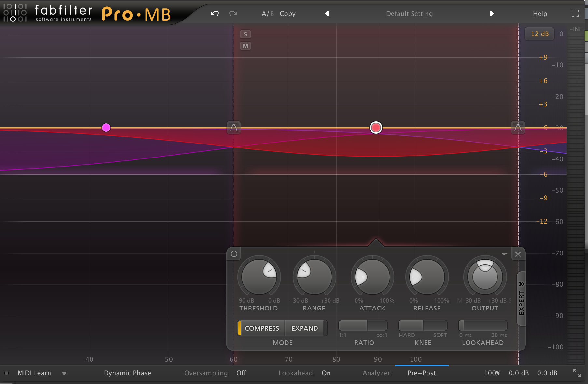This screenshot has height=384, width=588.
Task: Select the magenta low band point
Action: click(106, 128)
